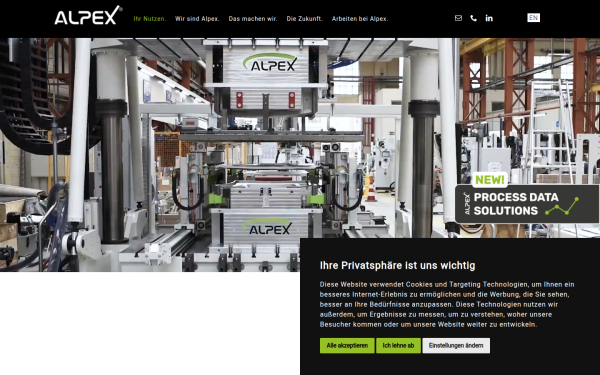This screenshot has width=600, height=375.
Task: Click the phone icon in header
Action: (473, 18)
